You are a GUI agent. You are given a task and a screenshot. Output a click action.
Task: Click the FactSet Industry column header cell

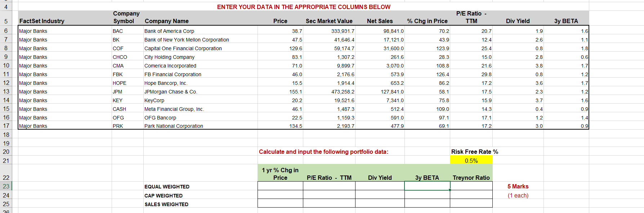click(x=65, y=18)
